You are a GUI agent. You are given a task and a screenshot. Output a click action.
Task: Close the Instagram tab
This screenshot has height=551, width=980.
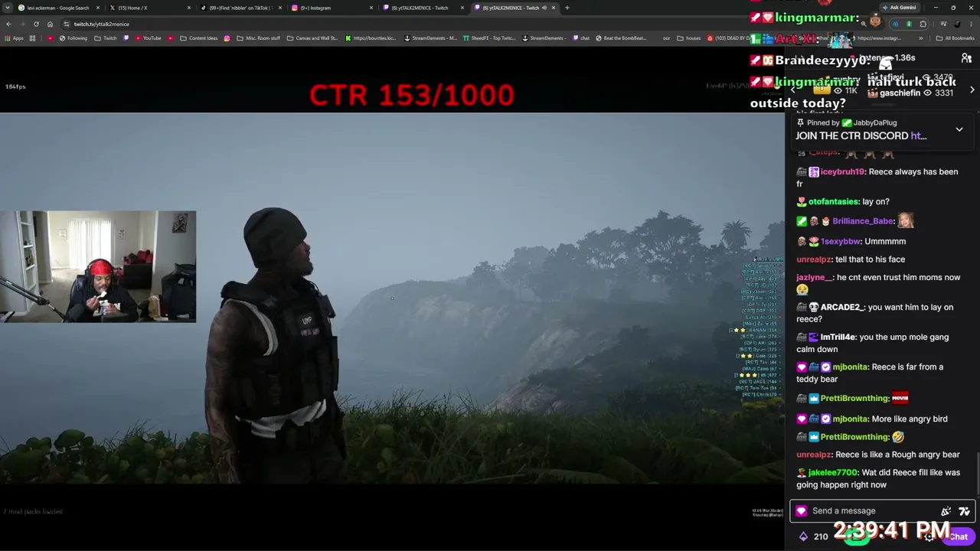(371, 8)
